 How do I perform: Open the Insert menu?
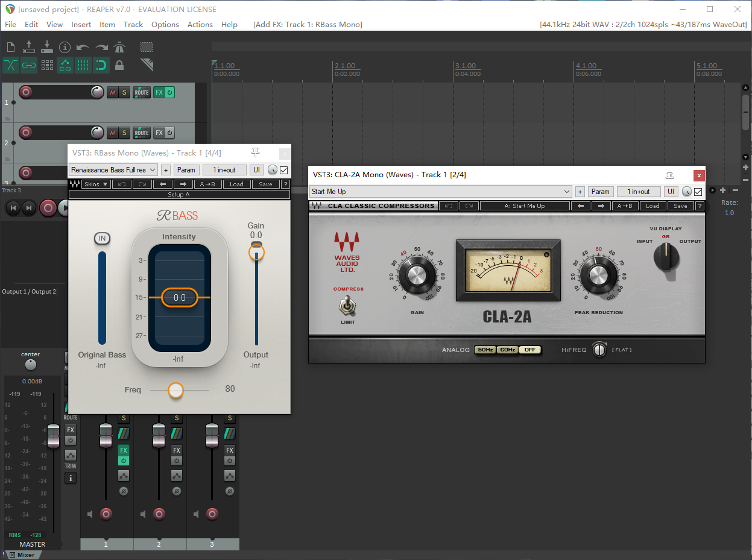(x=81, y=24)
